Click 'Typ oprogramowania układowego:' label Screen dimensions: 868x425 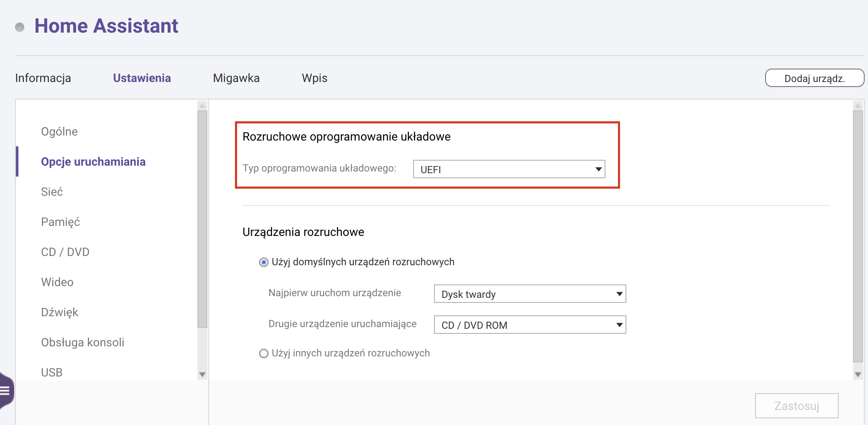(319, 168)
